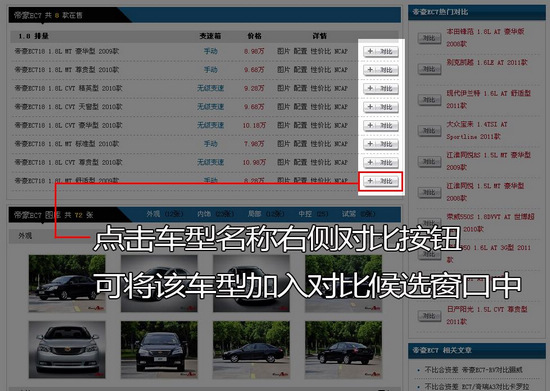The width and height of the screenshot is (550, 391).
Task: Add the 7.98万 标准型 2010款 to comparison
Action: (x=381, y=144)
